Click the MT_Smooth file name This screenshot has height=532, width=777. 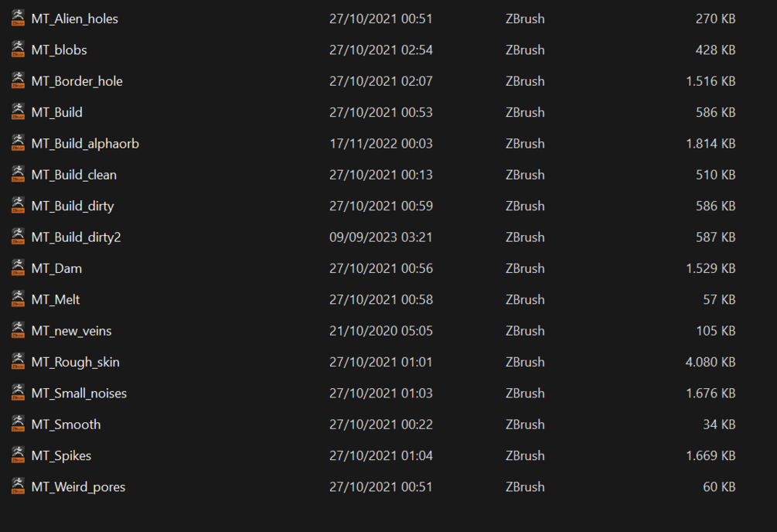[x=66, y=425]
